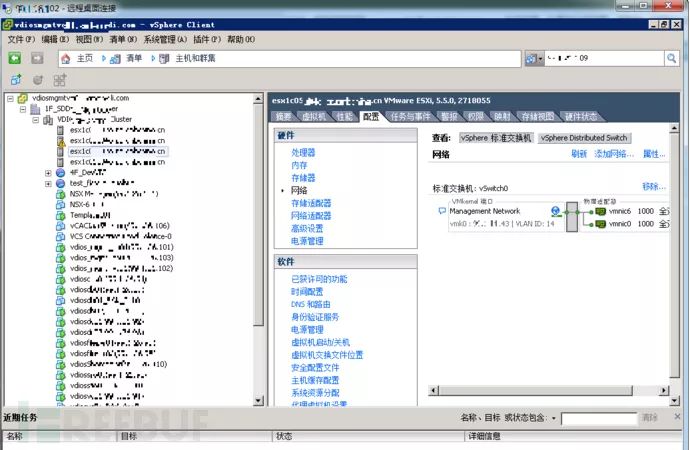The height and width of the screenshot is (450, 690).
Task: Collapse the vCenter root tree node
Action: (11, 99)
